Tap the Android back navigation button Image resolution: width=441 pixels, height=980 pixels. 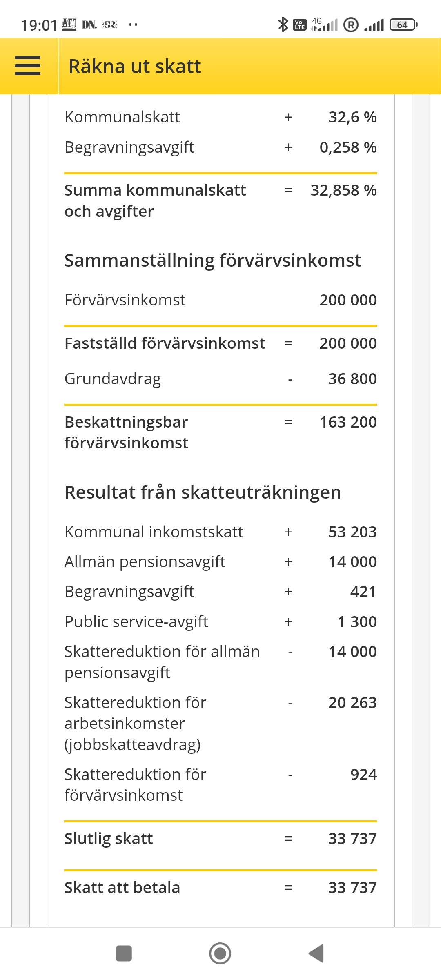[x=316, y=953]
